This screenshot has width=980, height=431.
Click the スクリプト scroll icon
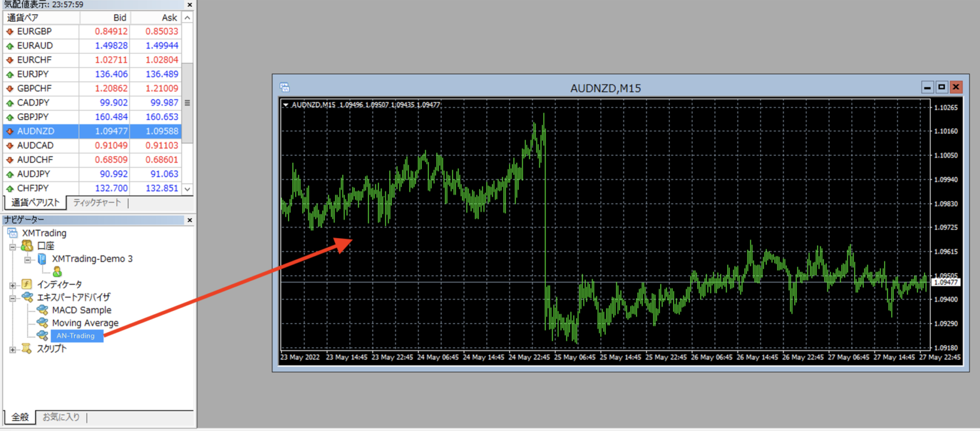coord(27,349)
